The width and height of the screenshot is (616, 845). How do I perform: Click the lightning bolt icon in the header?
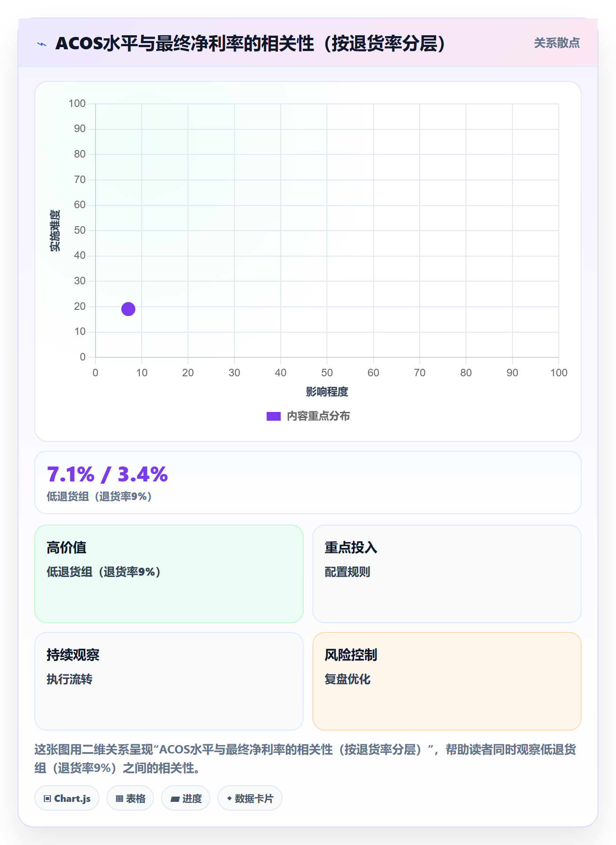click(x=42, y=44)
